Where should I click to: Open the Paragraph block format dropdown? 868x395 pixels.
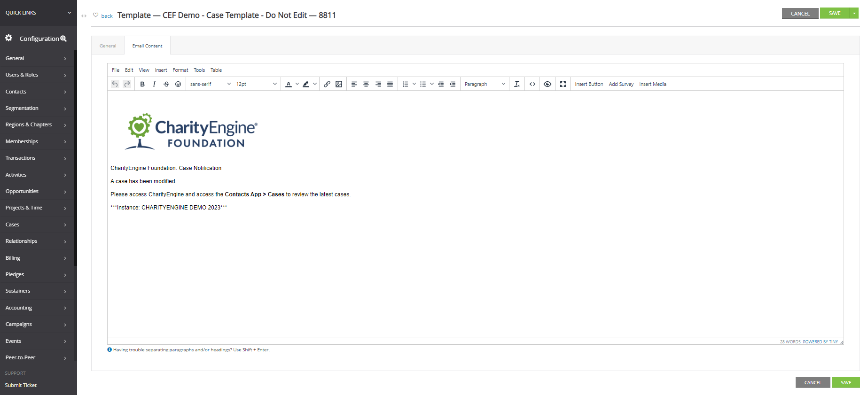click(485, 84)
